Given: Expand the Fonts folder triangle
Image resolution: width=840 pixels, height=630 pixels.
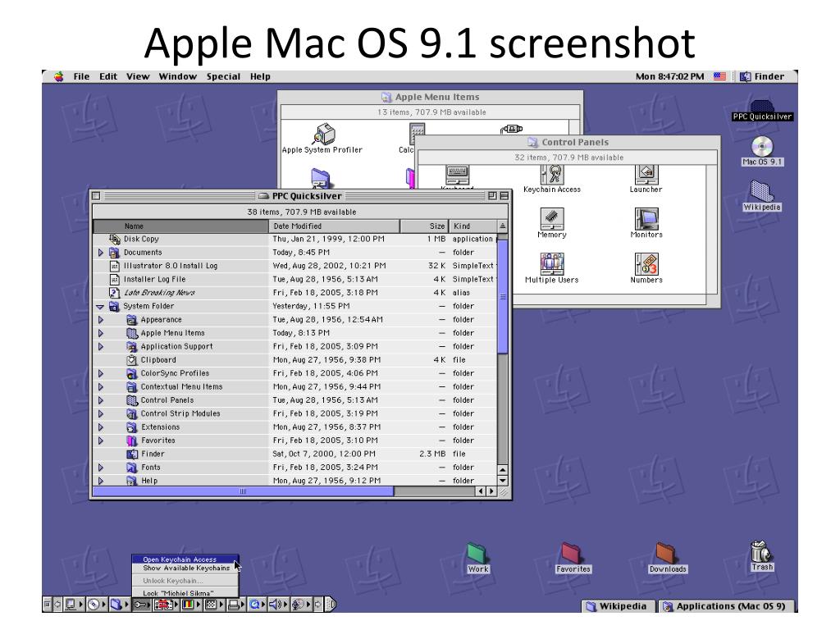Looking at the screenshot, I should 100,468.
